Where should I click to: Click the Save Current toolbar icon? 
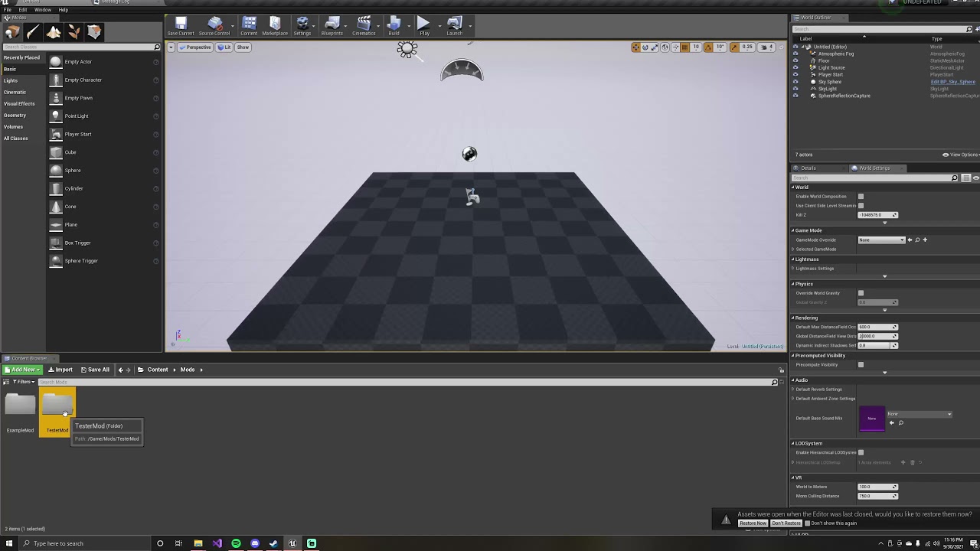coord(181,26)
